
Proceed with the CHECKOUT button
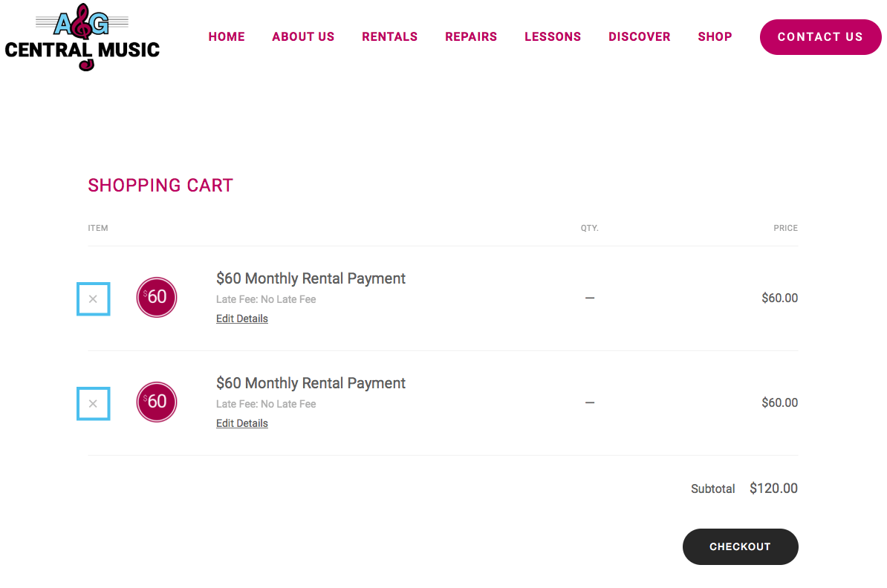pyautogui.click(x=741, y=546)
